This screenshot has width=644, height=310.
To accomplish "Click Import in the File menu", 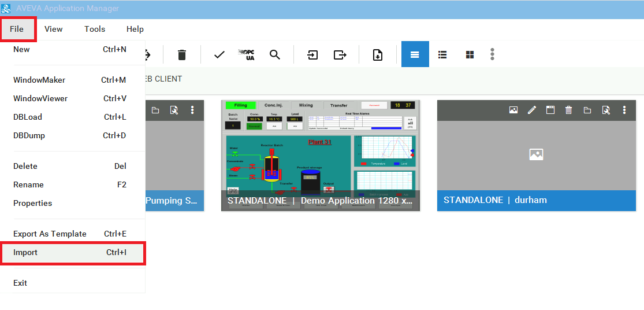I will pos(72,252).
